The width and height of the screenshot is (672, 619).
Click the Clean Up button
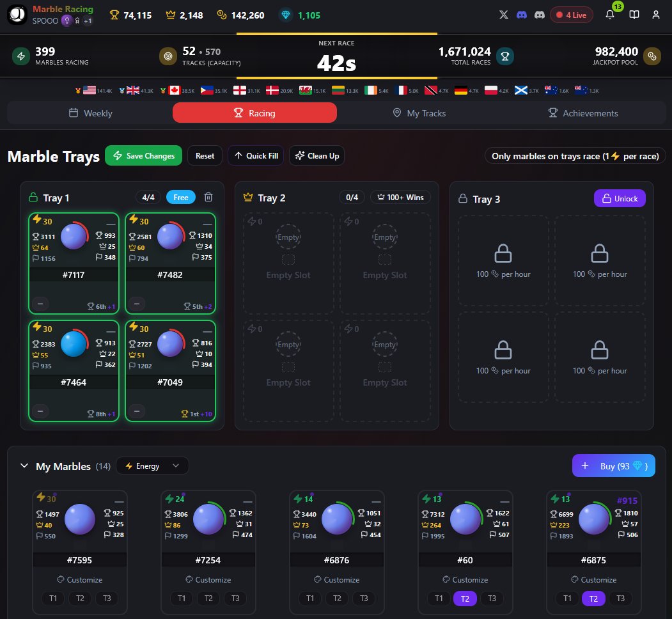(x=316, y=155)
